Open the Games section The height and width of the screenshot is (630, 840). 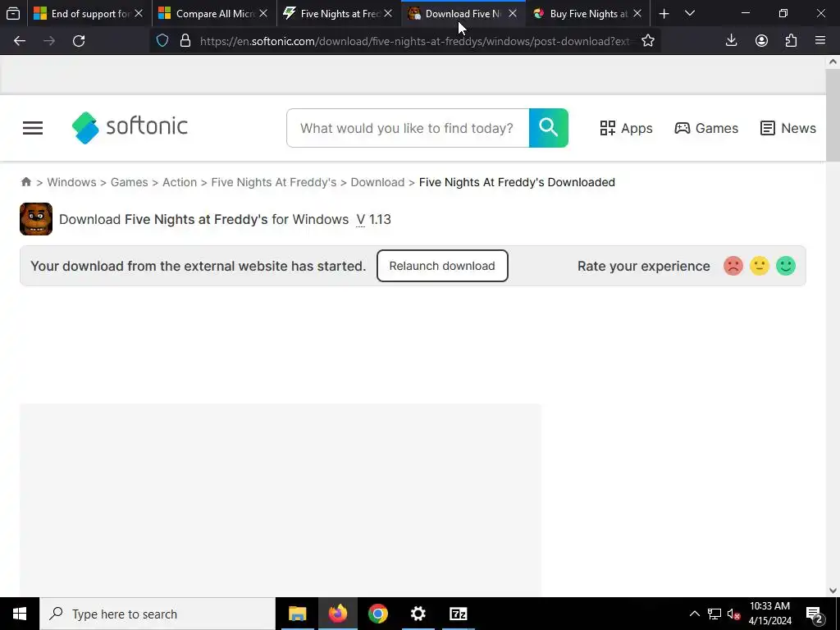click(x=706, y=128)
